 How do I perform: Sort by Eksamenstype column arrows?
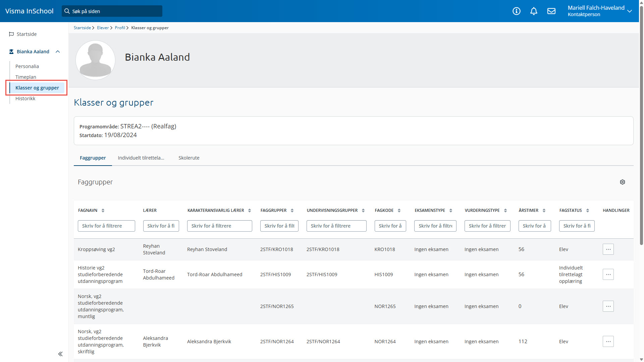(x=451, y=210)
